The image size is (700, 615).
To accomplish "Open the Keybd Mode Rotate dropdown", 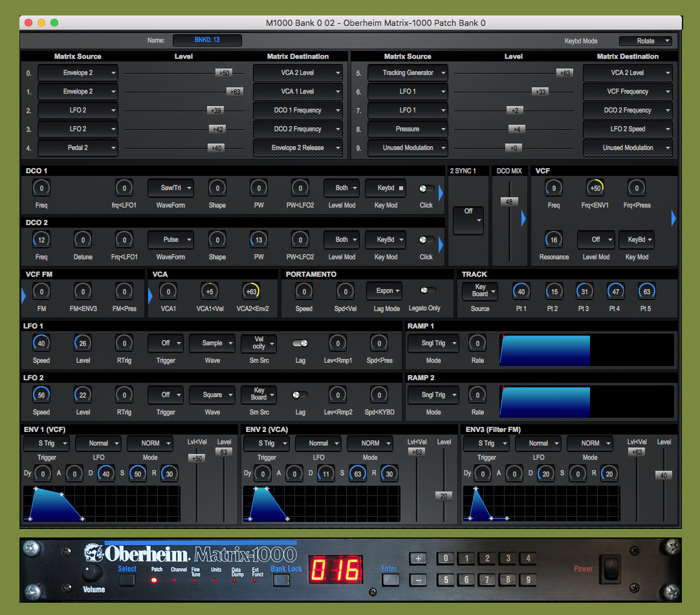I will pyautogui.click(x=645, y=41).
